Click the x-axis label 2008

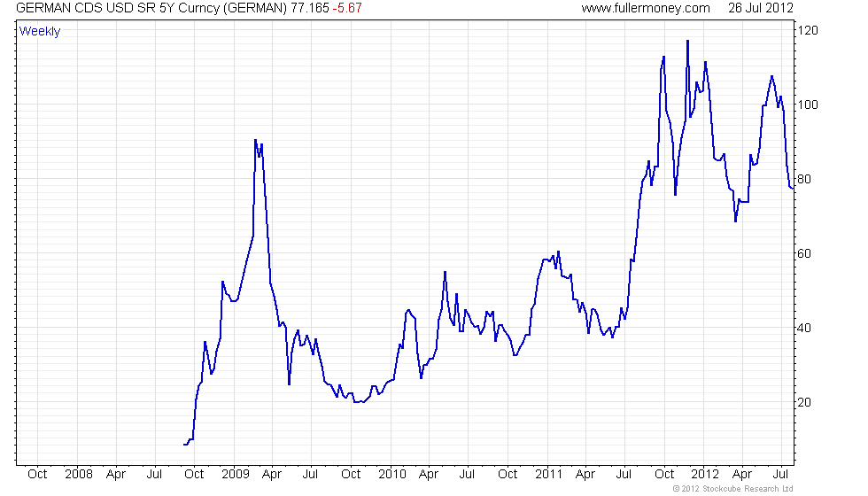pyautogui.click(x=79, y=475)
